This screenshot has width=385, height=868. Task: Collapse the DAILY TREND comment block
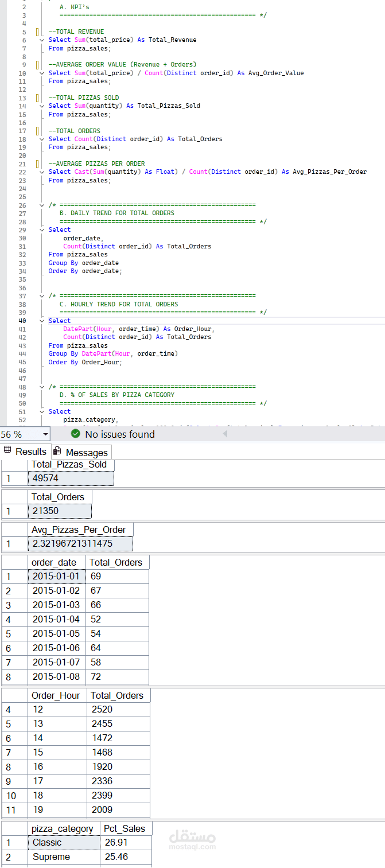[42, 205]
